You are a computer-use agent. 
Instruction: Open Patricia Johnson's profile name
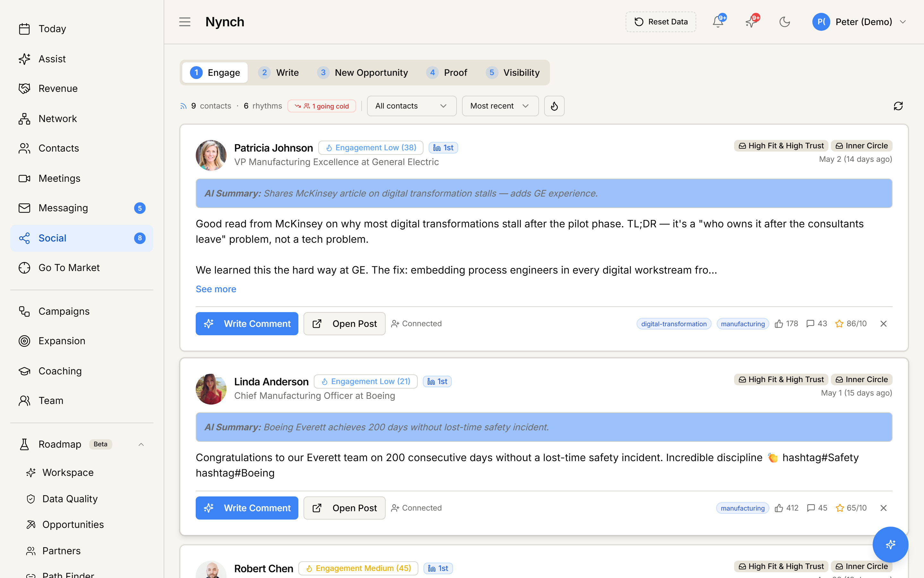tap(273, 148)
